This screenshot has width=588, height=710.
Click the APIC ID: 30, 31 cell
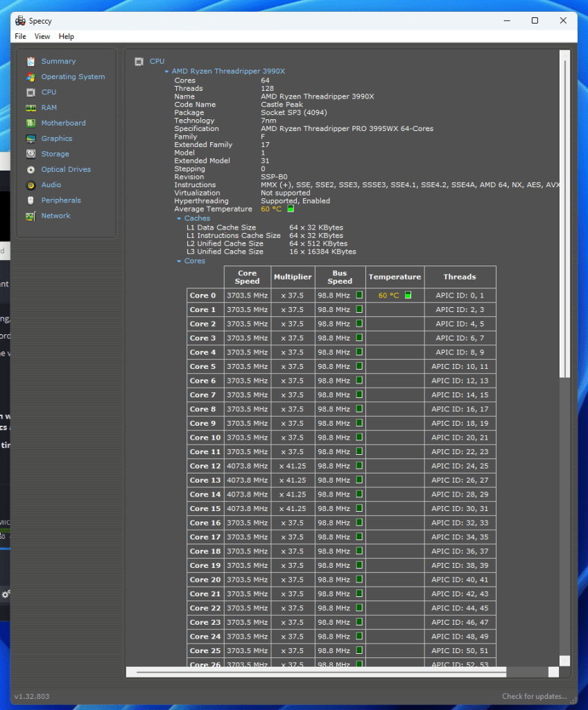[x=460, y=508]
